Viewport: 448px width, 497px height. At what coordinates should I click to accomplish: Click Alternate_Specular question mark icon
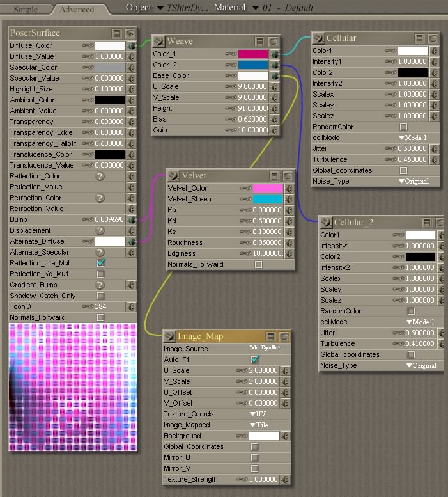(100, 252)
